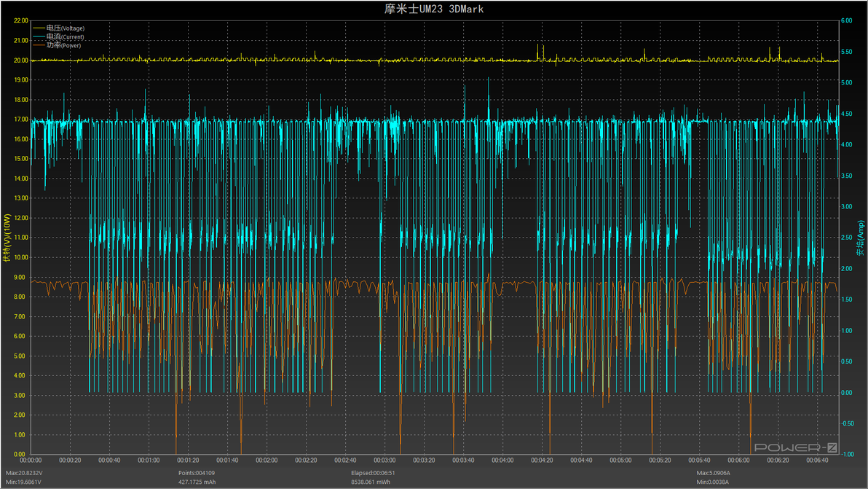
Task: Click the Elapsed:00:06:51 status value
Action: pos(373,473)
